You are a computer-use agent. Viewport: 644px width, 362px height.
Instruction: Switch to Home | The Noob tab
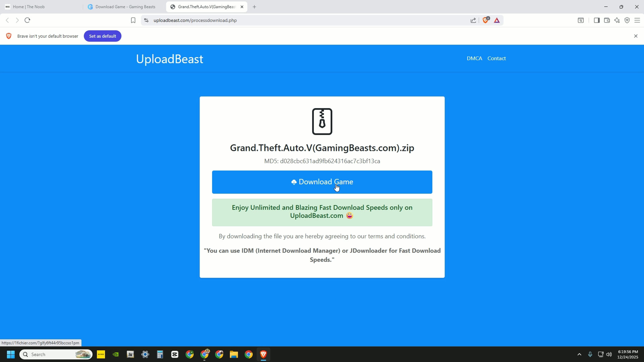coord(29,7)
